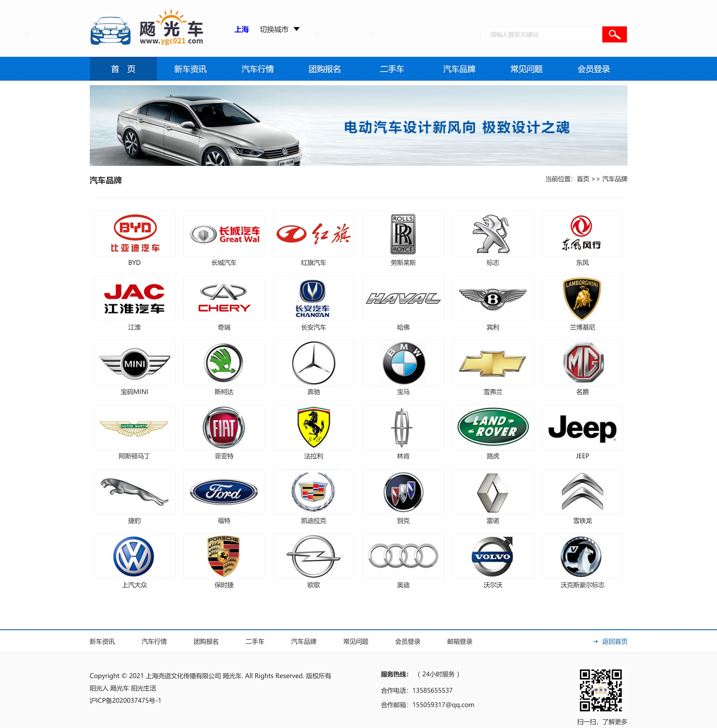The width and height of the screenshot is (717, 728).
Task: Select the Jeep logo
Action: pyautogui.click(x=582, y=427)
